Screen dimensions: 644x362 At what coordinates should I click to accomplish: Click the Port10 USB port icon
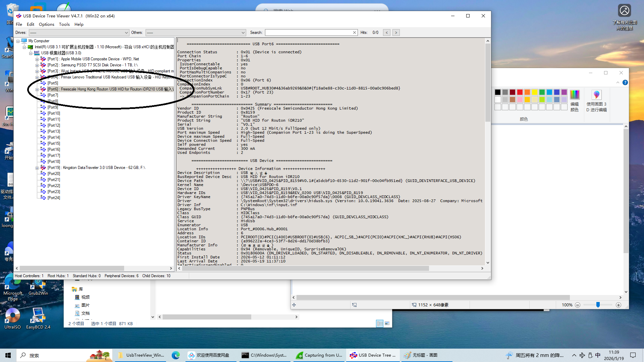point(43,113)
